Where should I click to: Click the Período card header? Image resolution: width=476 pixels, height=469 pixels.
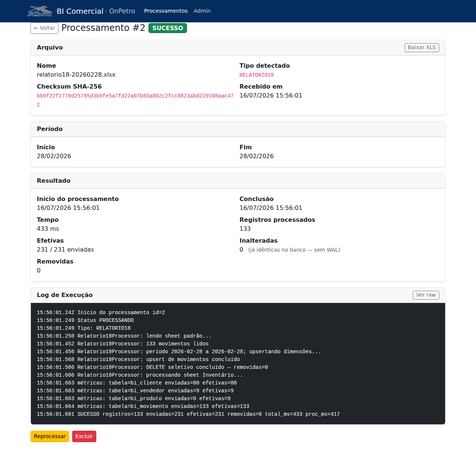(x=238, y=129)
